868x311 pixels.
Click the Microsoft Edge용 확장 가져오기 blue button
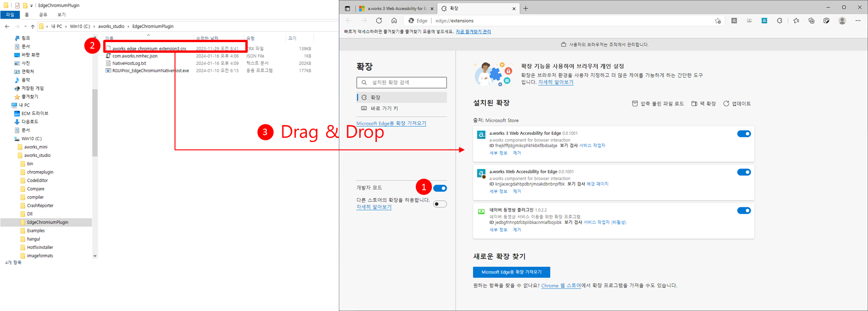511,272
